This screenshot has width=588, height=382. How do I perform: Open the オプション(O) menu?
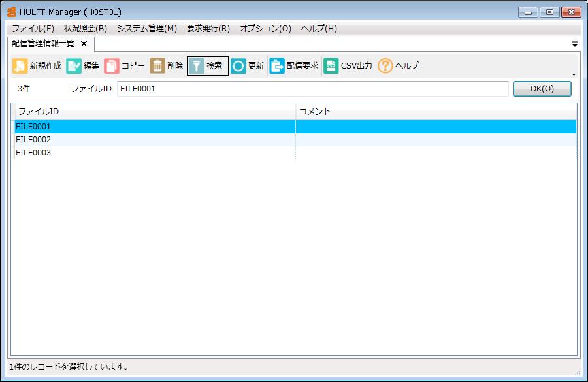click(265, 29)
